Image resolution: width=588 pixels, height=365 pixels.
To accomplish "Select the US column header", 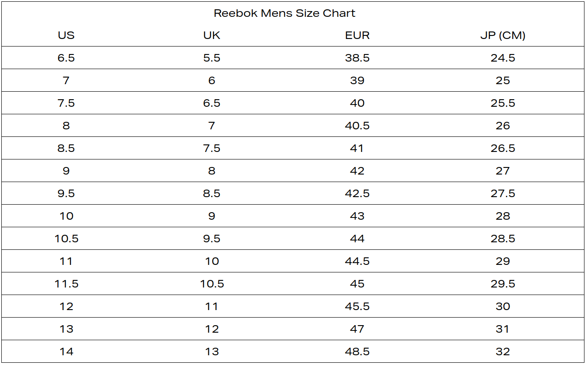I will 66,35.
